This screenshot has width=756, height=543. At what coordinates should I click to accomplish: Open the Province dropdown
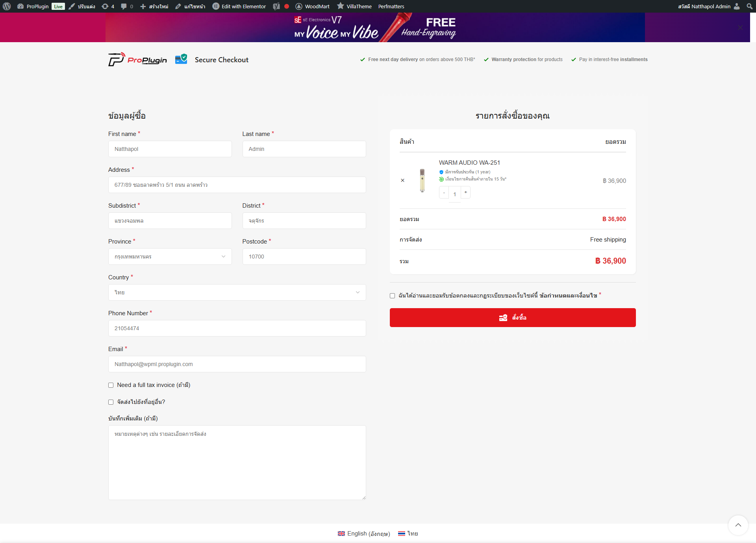point(170,257)
